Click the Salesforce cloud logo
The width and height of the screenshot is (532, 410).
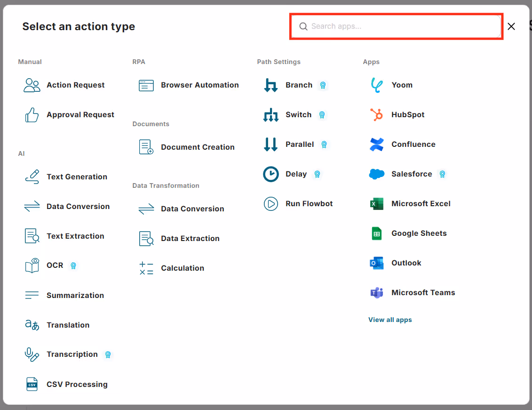(377, 174)
